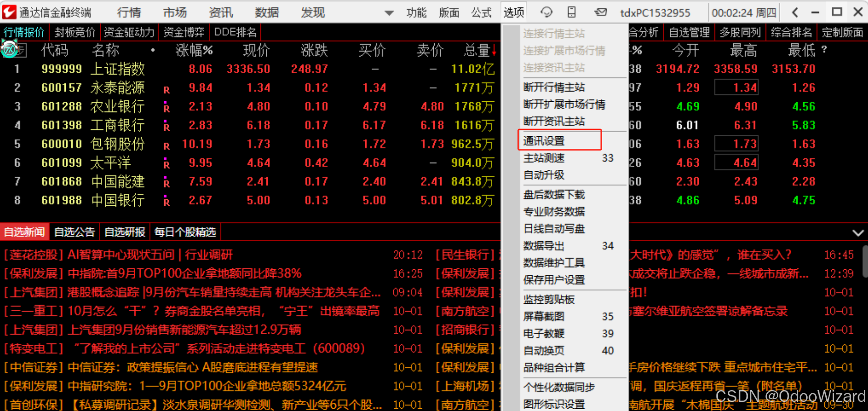Click the dot marker beside 名称 header
This screenshot has height=411, width=868.
(x=153, y=50)
